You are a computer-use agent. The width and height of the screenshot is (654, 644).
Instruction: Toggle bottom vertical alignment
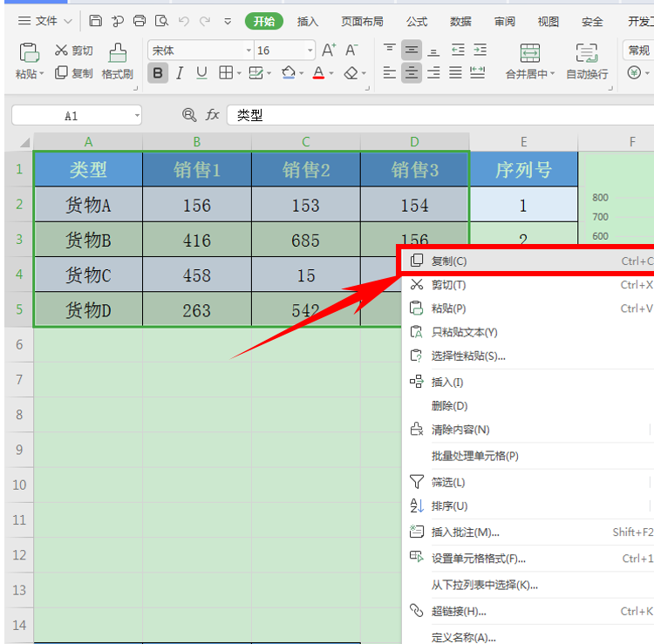tap(433, 51)
